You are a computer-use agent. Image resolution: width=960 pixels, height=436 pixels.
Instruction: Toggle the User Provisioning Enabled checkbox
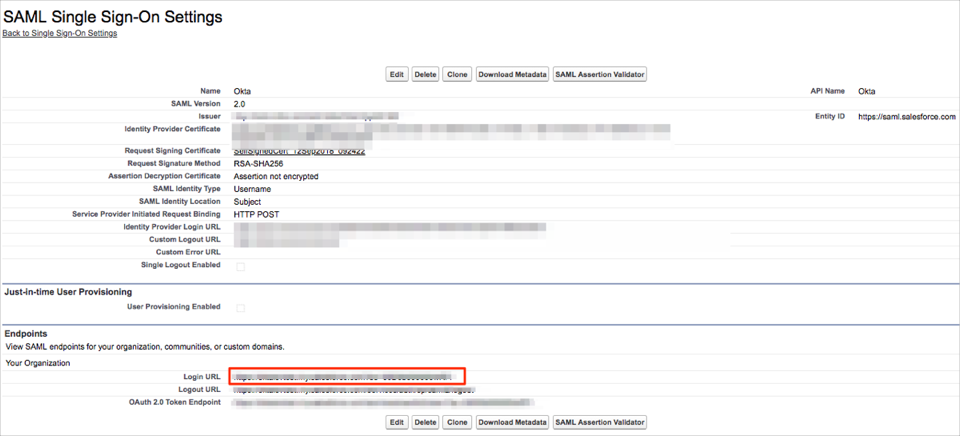pyautogui.click(x=240, y=308)
